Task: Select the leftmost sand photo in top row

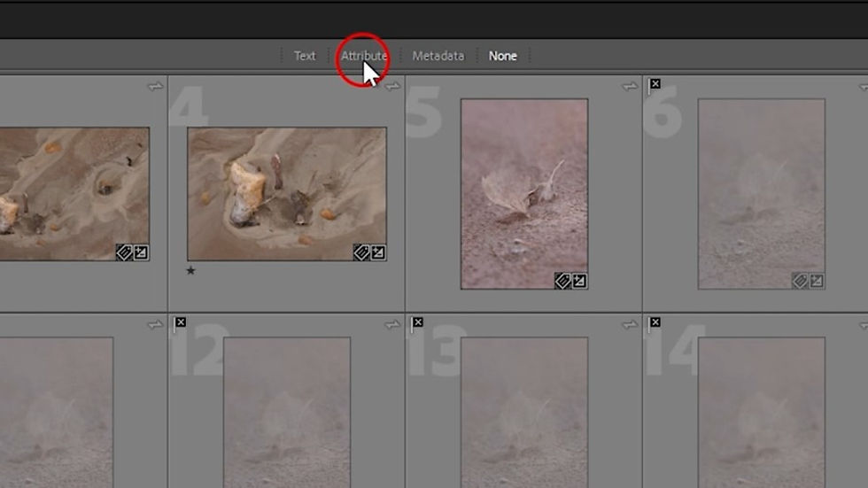Action: (74, 194)
